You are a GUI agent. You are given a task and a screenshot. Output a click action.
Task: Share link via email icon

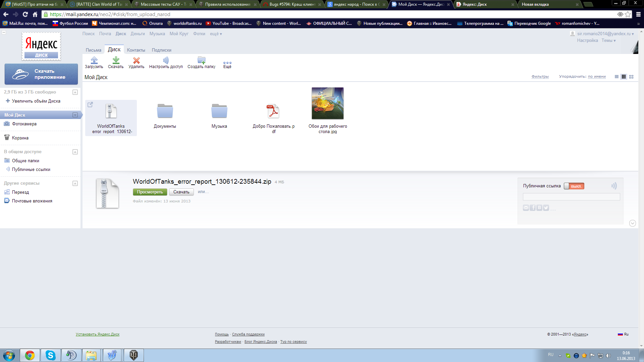tap(526, 208)
